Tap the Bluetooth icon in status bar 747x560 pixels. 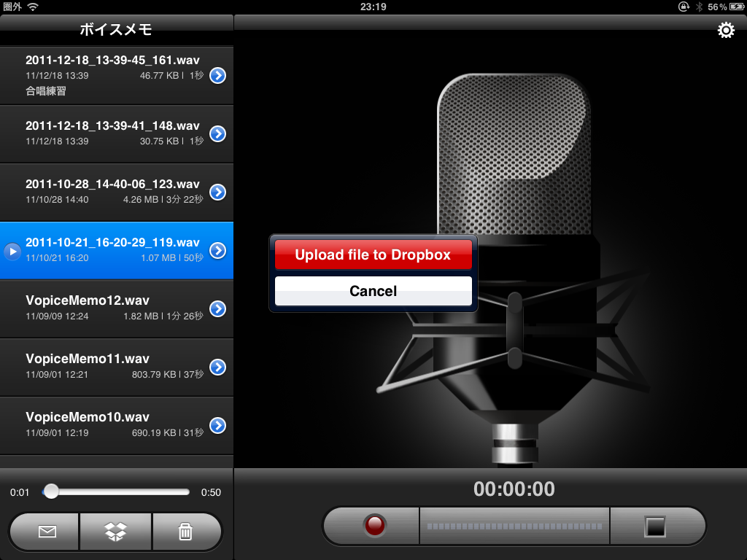tap(699, 7)
